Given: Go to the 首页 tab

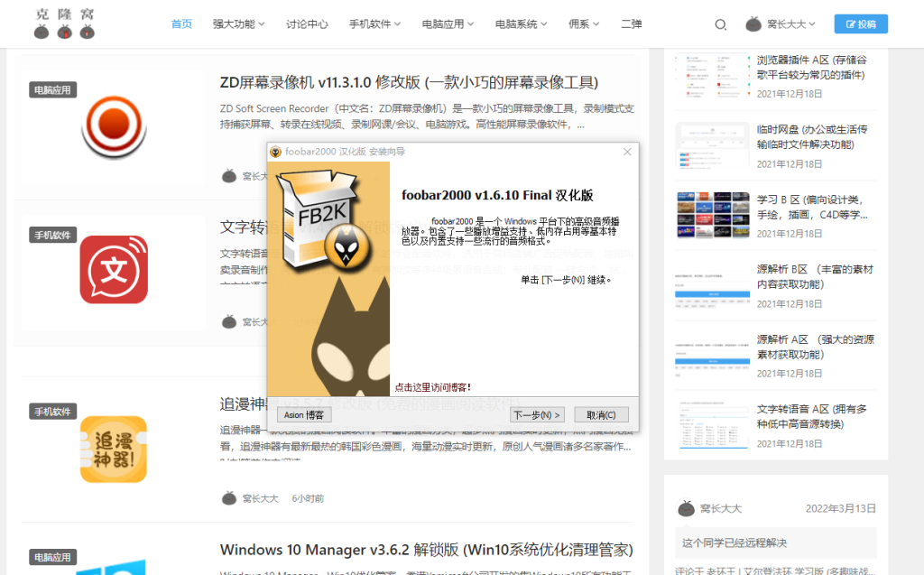Looking at the screenshot, I should coord(181,24).
